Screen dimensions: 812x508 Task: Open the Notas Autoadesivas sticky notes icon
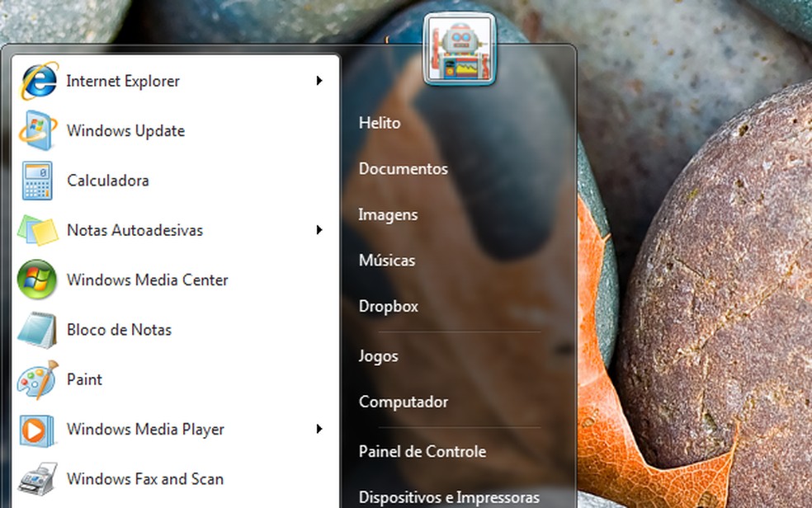click(38, 230)
